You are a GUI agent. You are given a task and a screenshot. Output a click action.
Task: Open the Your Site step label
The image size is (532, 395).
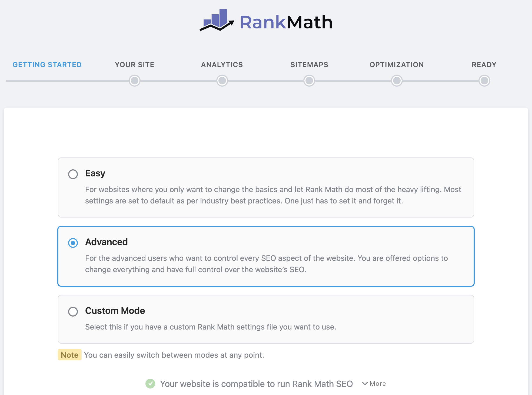[x=135, y=65]
